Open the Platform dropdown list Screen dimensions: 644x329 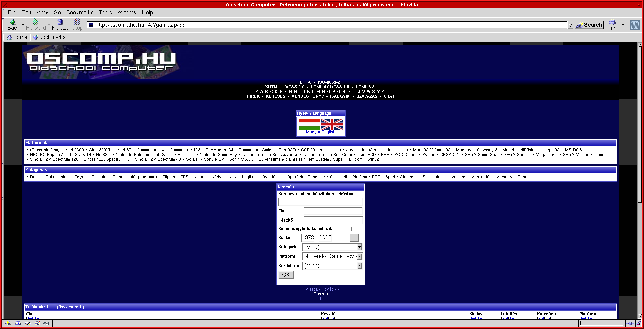pyautogui.click(x=359, y=256)
